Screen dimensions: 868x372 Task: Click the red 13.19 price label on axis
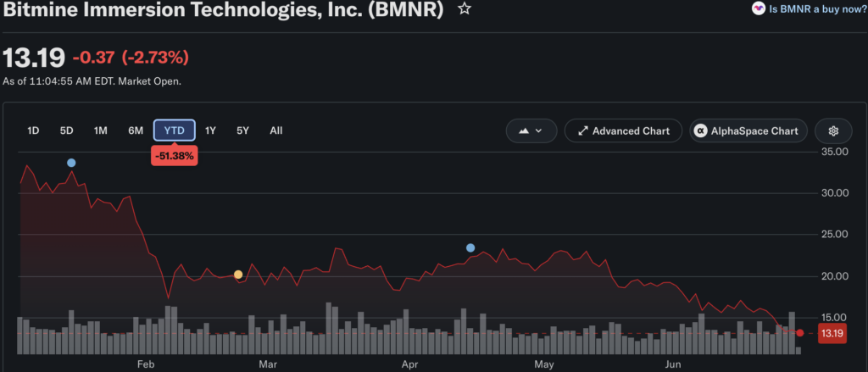832,333
